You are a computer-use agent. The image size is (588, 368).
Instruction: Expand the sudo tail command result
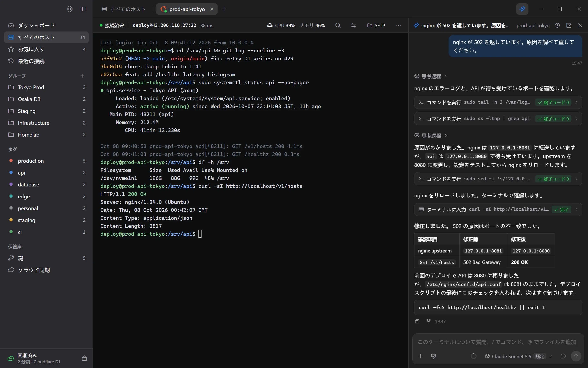pyautogui.click(x=498, y=102)
